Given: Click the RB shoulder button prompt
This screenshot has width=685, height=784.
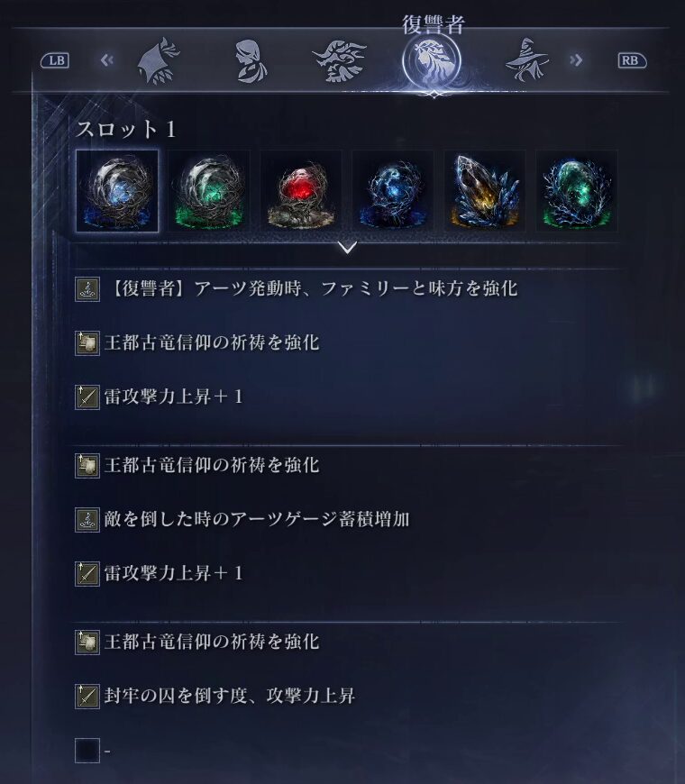Looking at the screenshot, I should click(632, 60).
